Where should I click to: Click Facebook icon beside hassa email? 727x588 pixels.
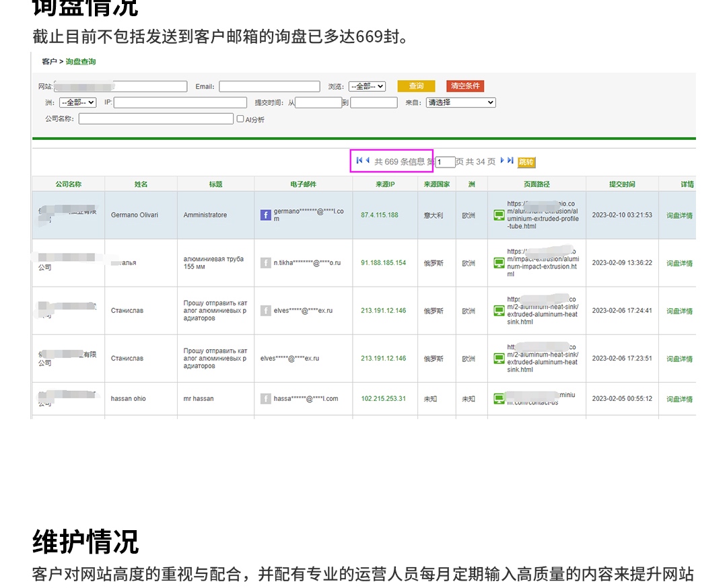click(265, 398)
